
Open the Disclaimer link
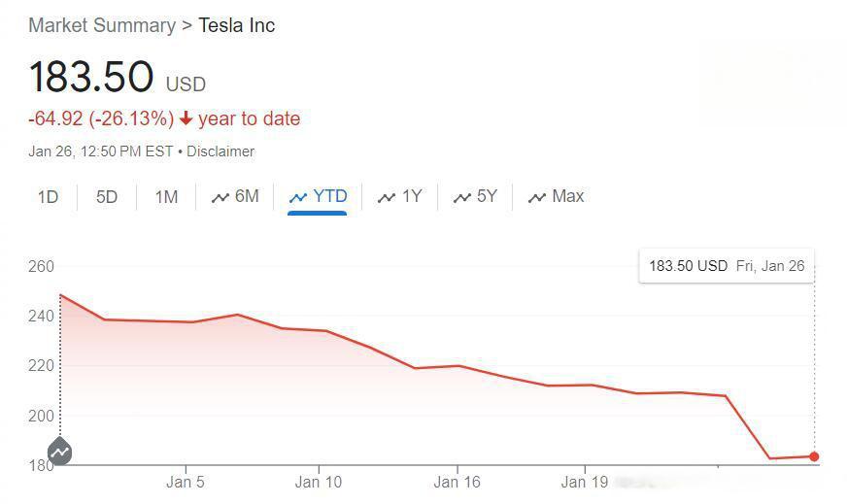[220, 151]
